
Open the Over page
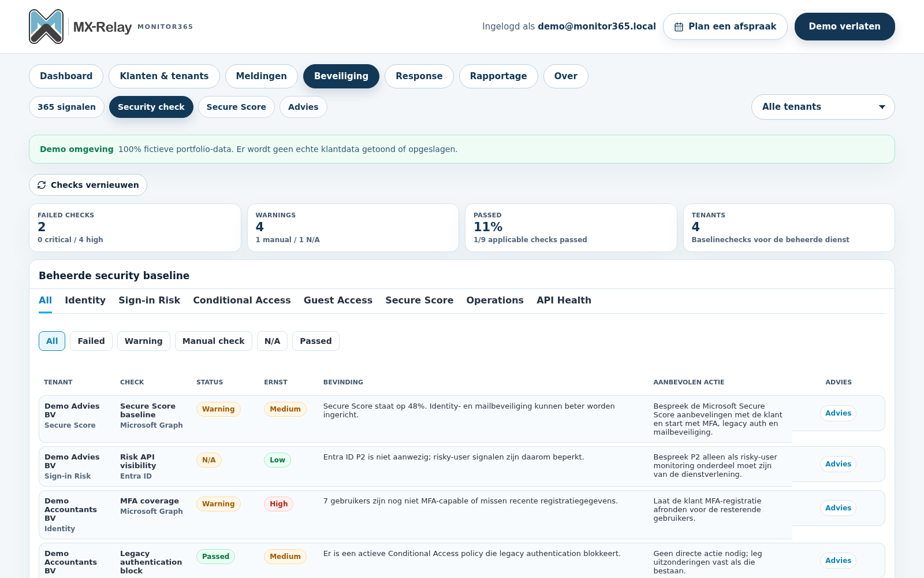(x=566, y=76)
